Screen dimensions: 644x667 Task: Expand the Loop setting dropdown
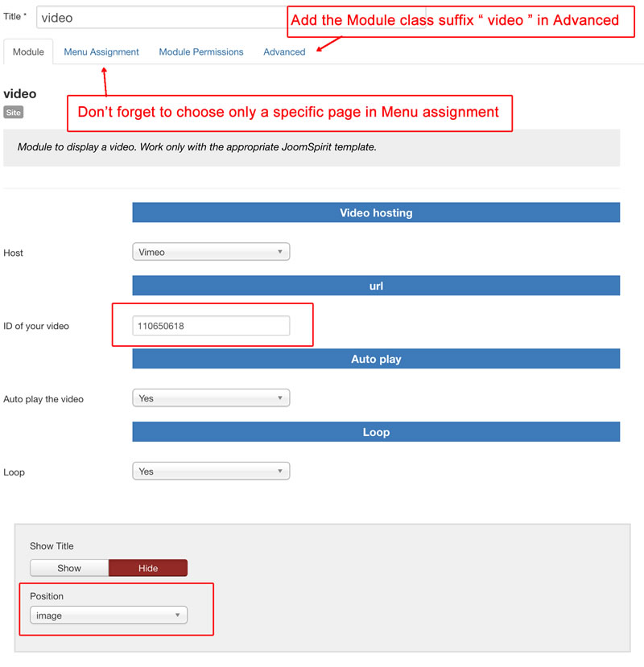tap(210, 471)
